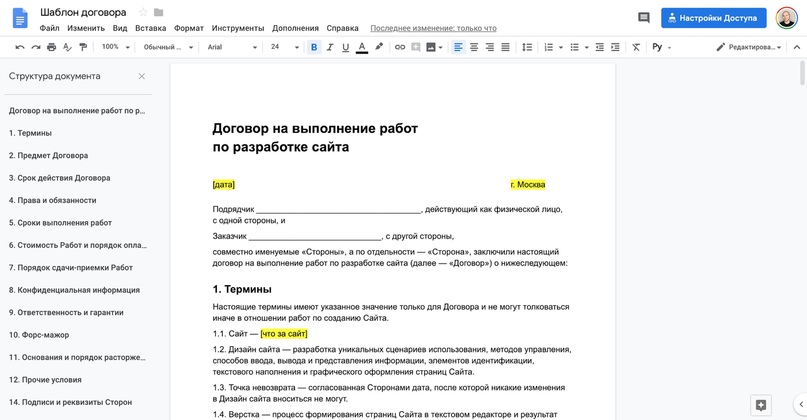This screenshot has width=807, height=420.
Task: Open input tools Ру dropdown
Action: [661, 47]
